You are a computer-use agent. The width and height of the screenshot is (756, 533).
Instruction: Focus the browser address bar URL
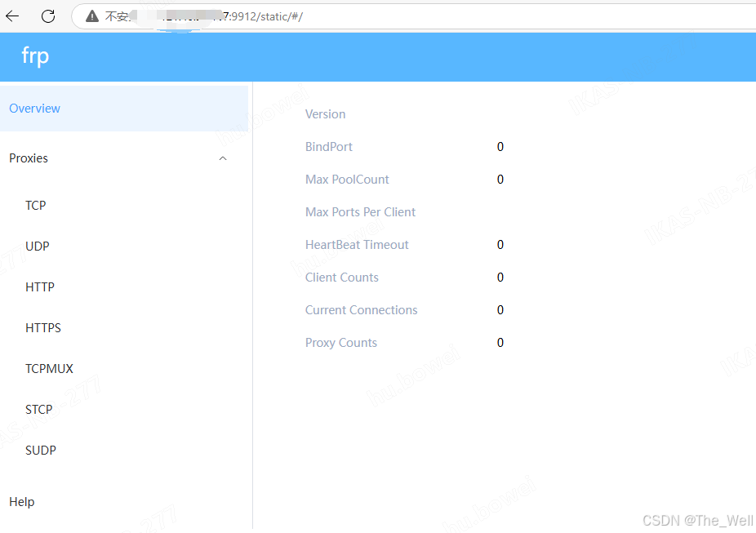pyautogui.click(x=415, y=16)
